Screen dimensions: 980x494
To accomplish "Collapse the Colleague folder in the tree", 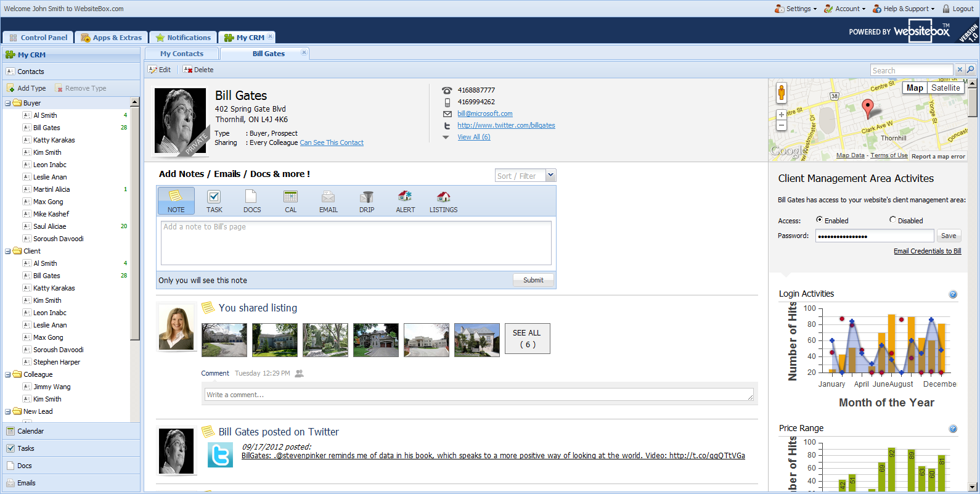I will pos(8,374).
